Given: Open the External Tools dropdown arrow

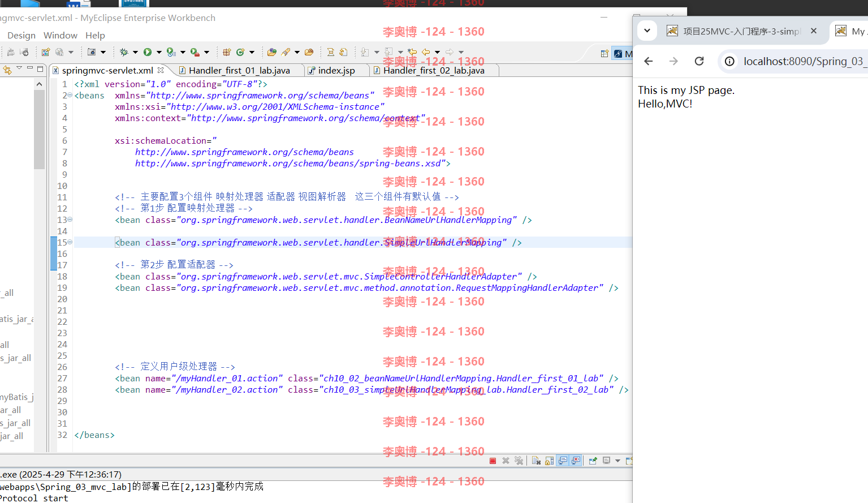Looking at the screenshot, I should click(x=206, y=52).
